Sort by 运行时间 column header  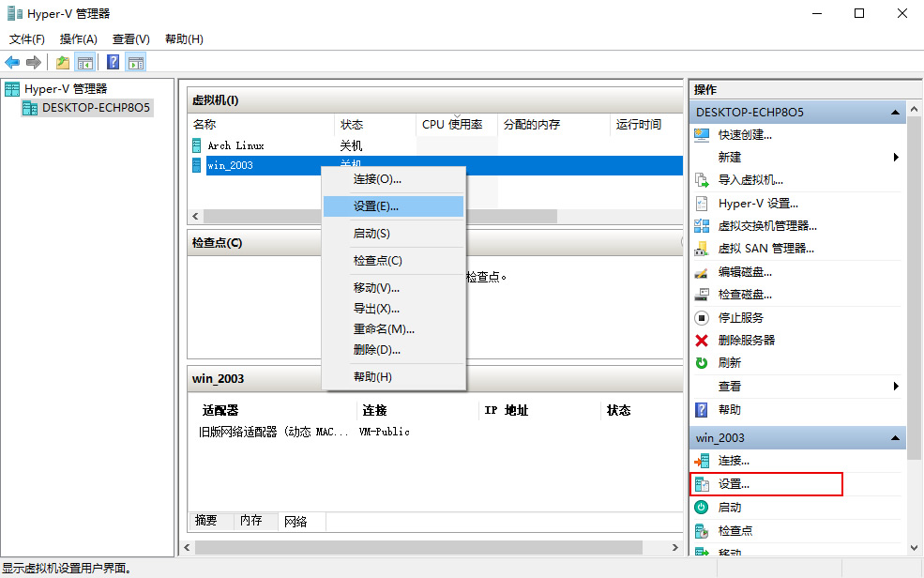[645, 124]
